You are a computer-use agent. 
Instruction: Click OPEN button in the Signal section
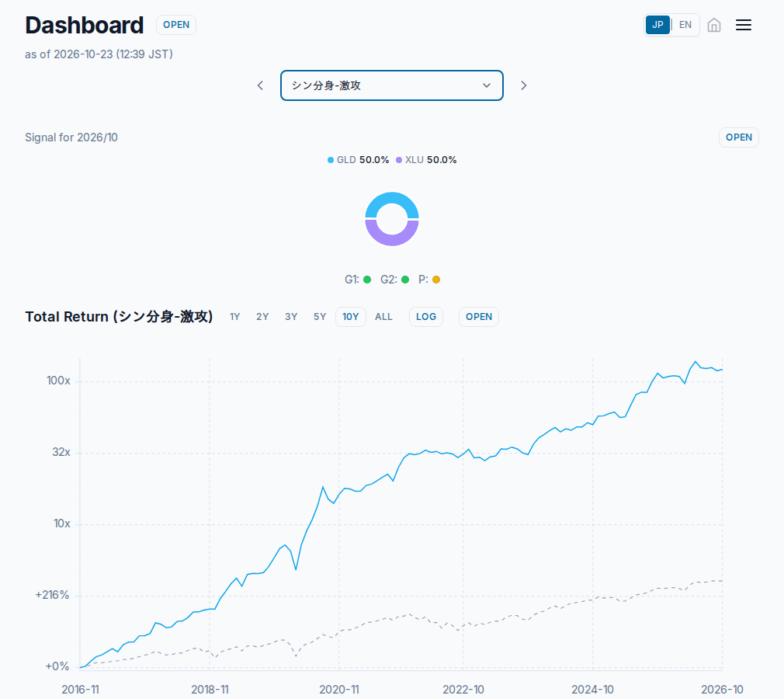pos(739,137)
